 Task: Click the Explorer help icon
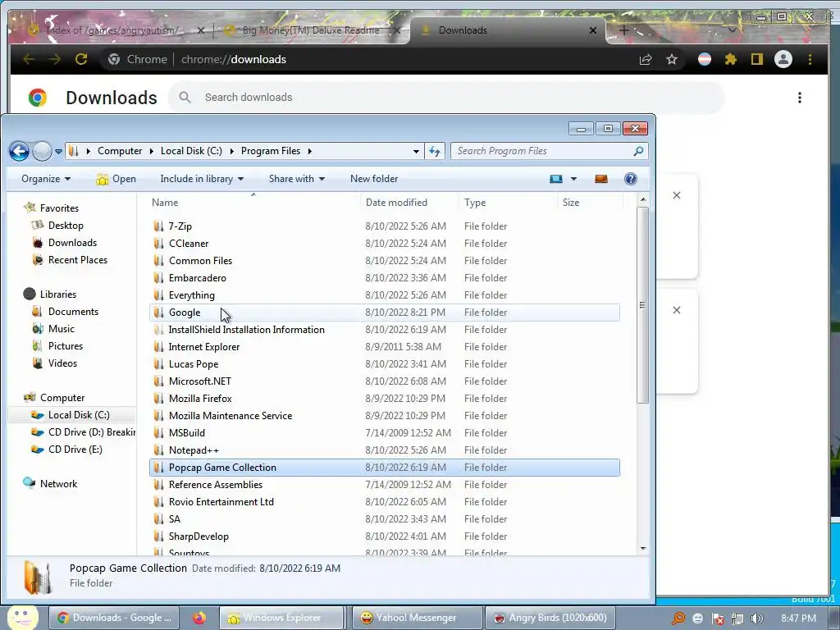pyautogui.click(x=631, y=179)
